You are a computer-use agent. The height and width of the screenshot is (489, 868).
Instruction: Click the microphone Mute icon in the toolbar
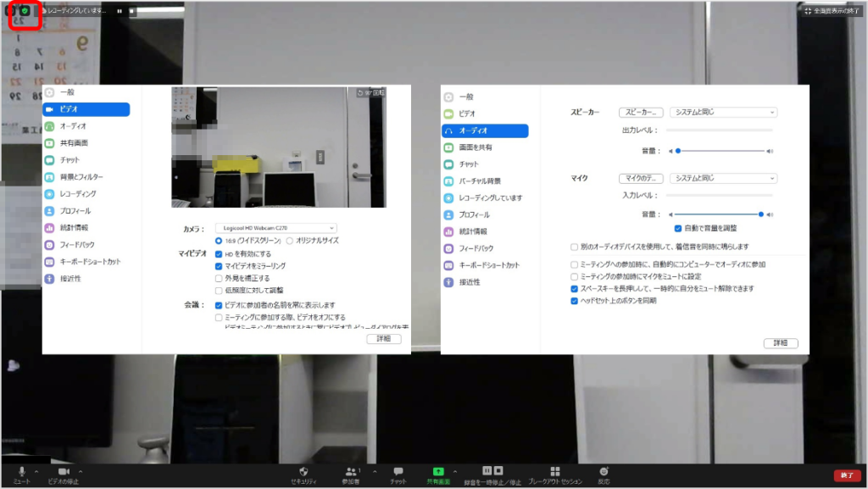tap(21, 471)
